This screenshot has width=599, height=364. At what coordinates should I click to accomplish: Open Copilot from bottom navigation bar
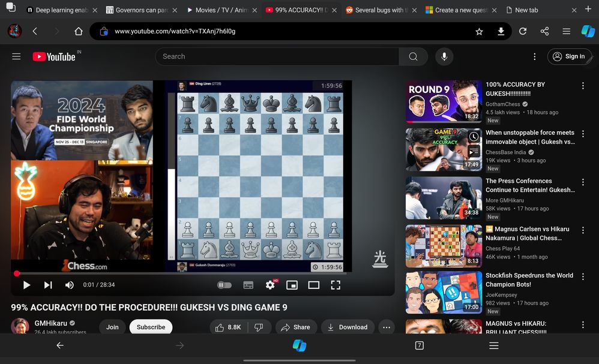coord(299,345)
